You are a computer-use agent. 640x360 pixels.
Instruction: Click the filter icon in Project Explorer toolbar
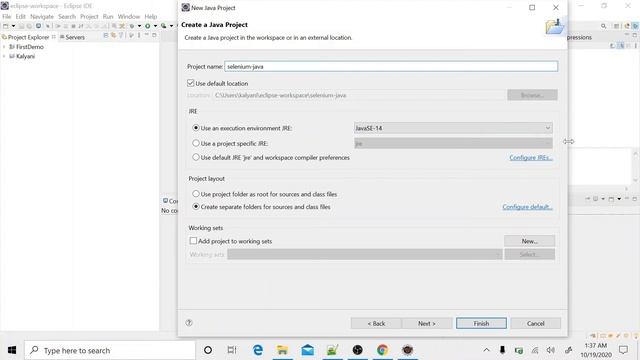coord(121,36)
